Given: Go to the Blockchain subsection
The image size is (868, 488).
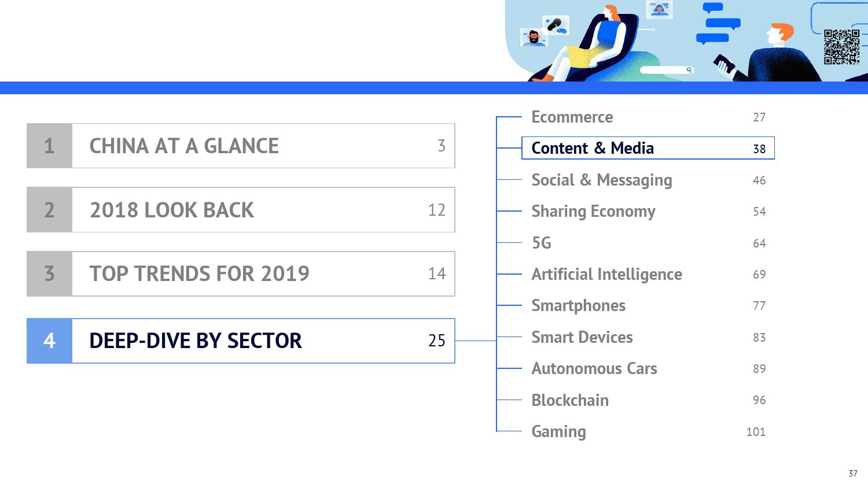Looking at the screenshot, I should [569, 400].
